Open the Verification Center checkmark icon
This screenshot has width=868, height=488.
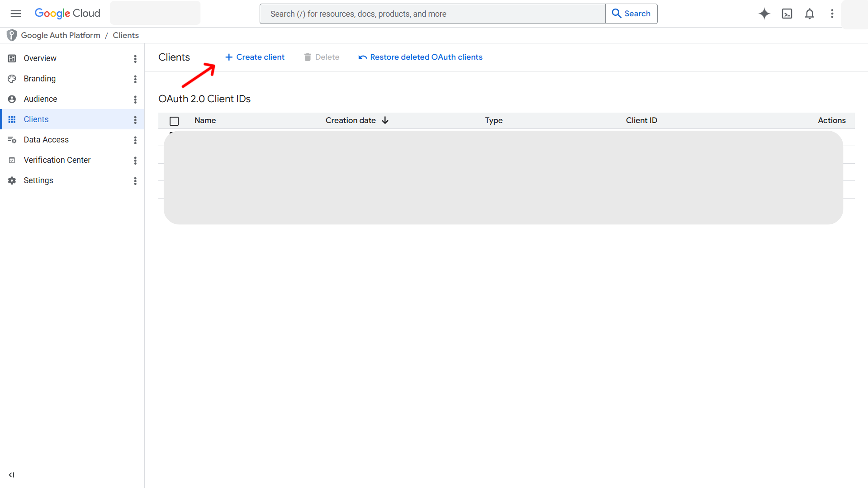11,160
